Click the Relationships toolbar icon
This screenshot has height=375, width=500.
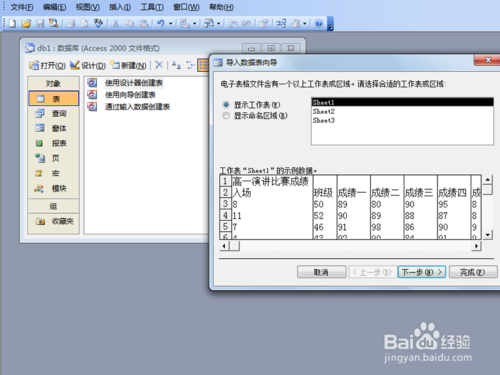pos(281,23)
